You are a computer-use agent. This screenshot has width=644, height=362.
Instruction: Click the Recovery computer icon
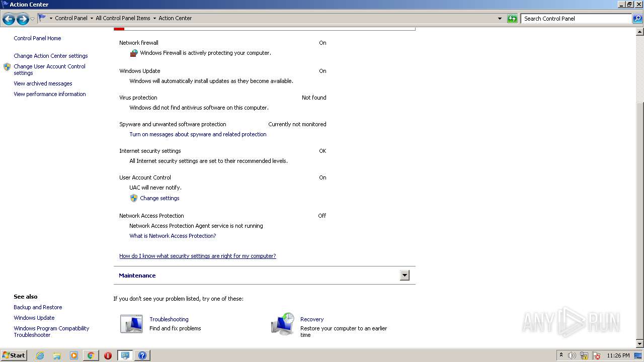(283, 324)
